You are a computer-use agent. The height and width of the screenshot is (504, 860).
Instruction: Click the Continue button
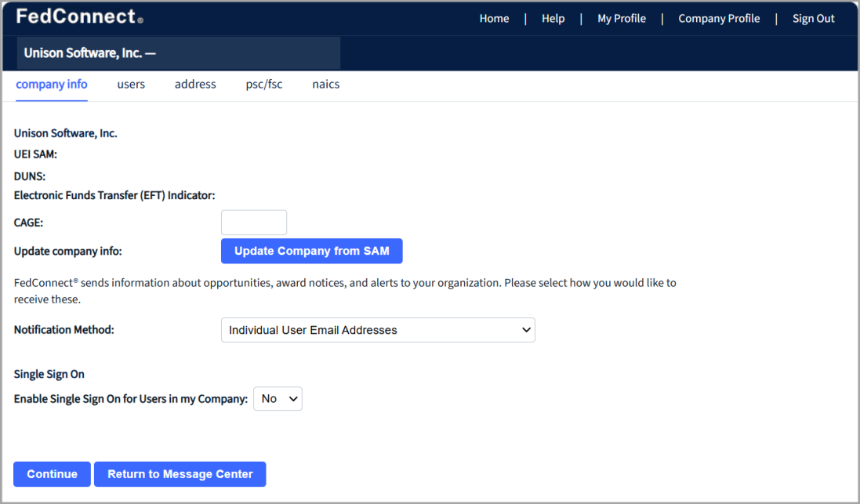[52, 474]
